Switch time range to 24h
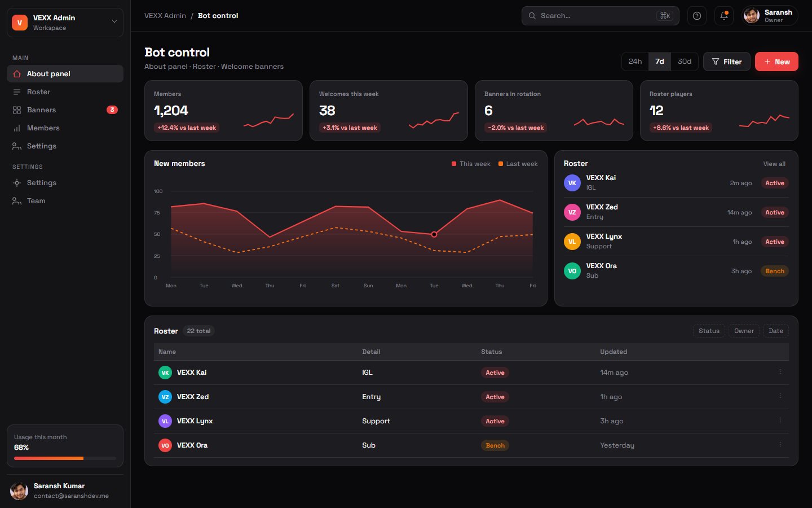 pyautogui.click(x=635, y=62)
